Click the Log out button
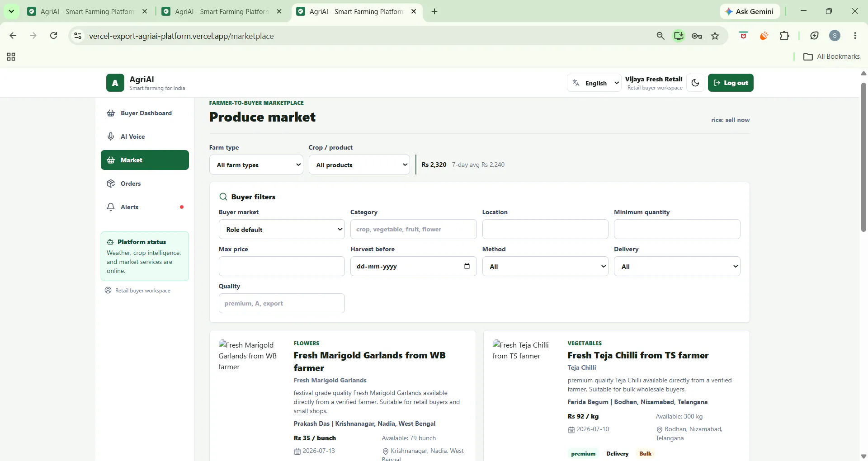This screenshot has height=461, width=868. pyautogui.click(x=731, y=83)
